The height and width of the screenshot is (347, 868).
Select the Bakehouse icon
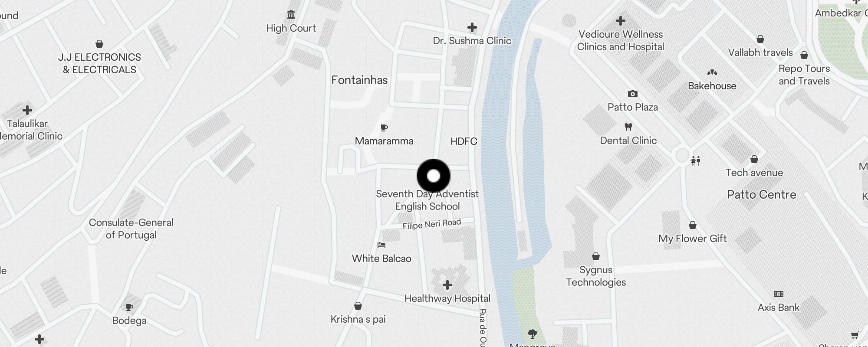point(712,72)
